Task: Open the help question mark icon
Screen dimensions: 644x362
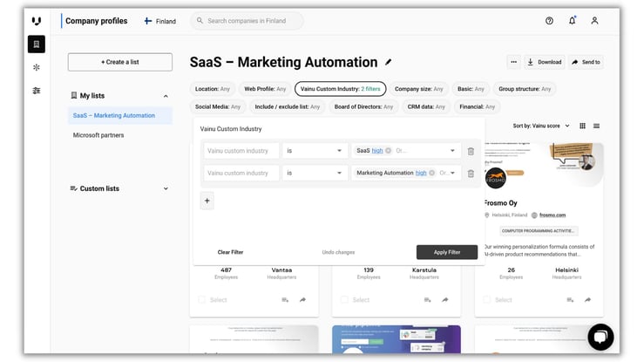Action: [x=549, y=21]
